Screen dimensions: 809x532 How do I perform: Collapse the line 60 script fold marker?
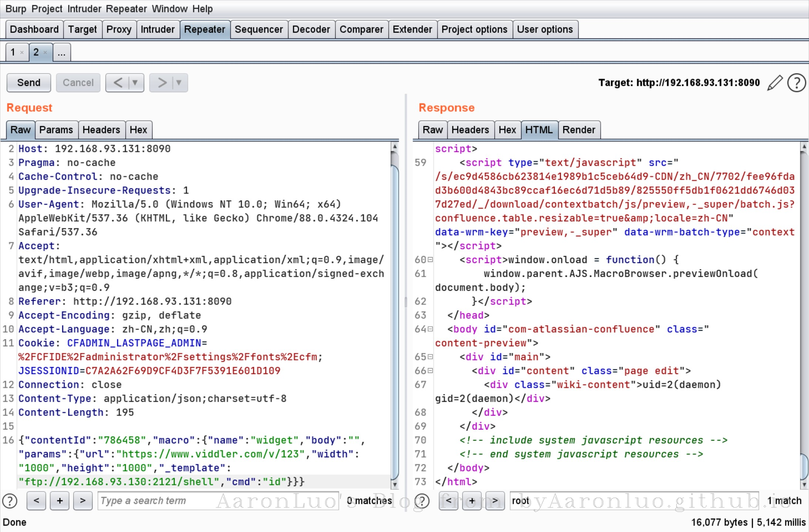[x=430, y=260]
